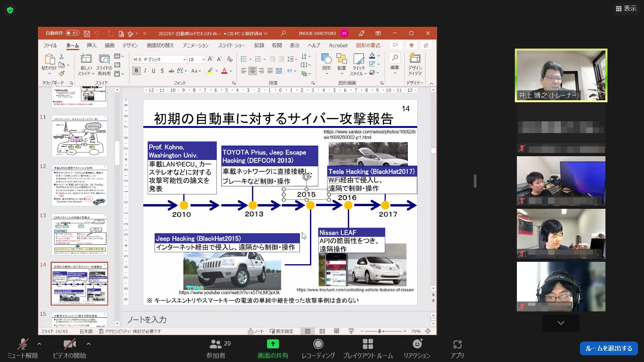Click the Quick Styles icon
The width and height of the screenshot is (644, 362).
point(359,59)
